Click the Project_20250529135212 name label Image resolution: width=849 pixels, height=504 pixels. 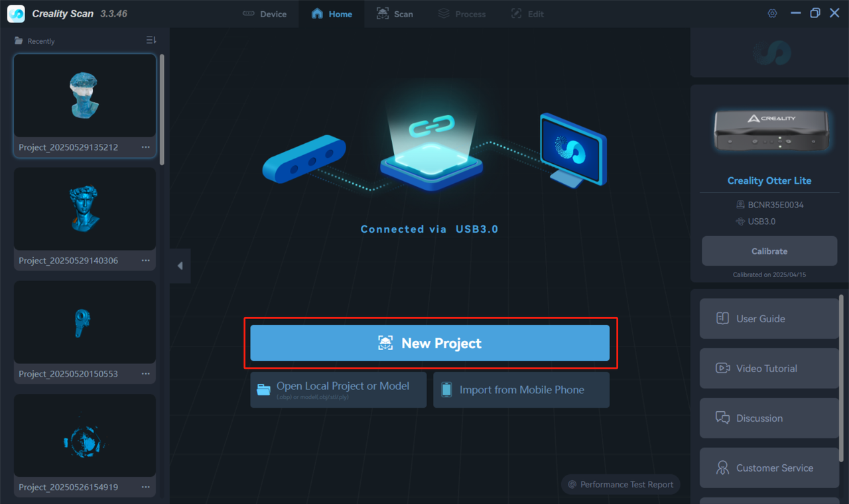[x=68, y=147]
